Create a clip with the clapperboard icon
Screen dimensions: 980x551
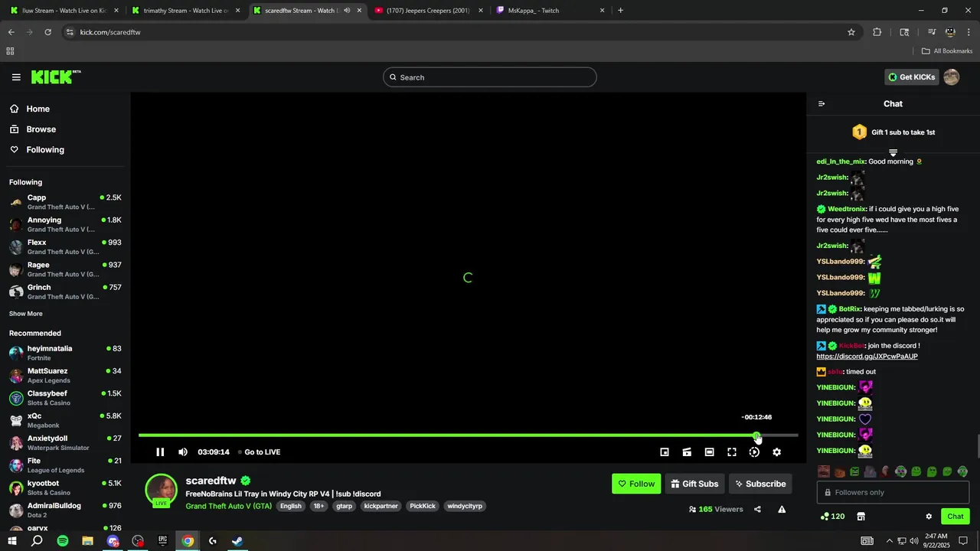[687, 452]
